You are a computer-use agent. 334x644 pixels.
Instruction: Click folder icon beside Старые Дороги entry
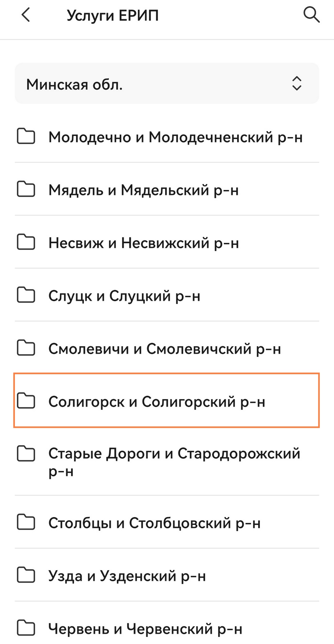pos(26,454)
